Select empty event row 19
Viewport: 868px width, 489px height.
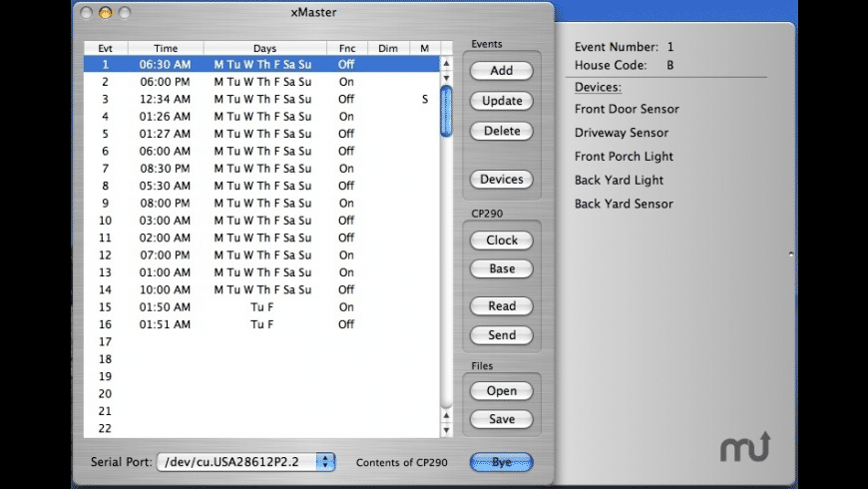click(x=261, y=376)
